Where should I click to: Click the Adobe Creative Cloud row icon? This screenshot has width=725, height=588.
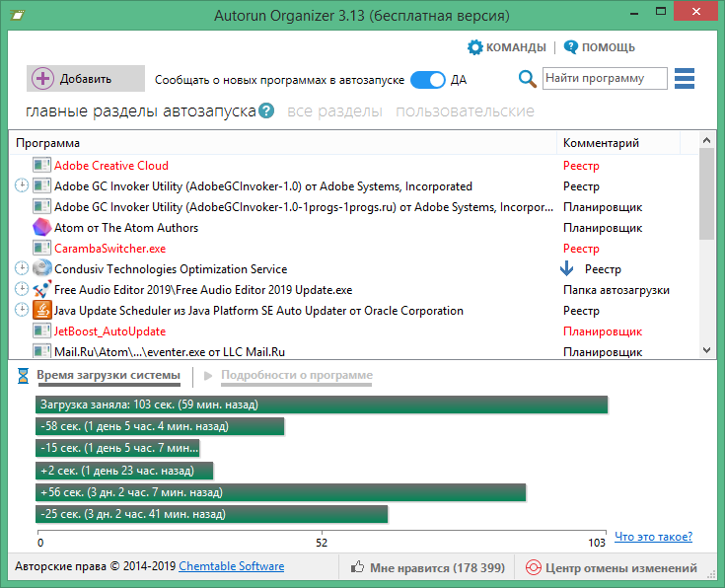point(41,165)
